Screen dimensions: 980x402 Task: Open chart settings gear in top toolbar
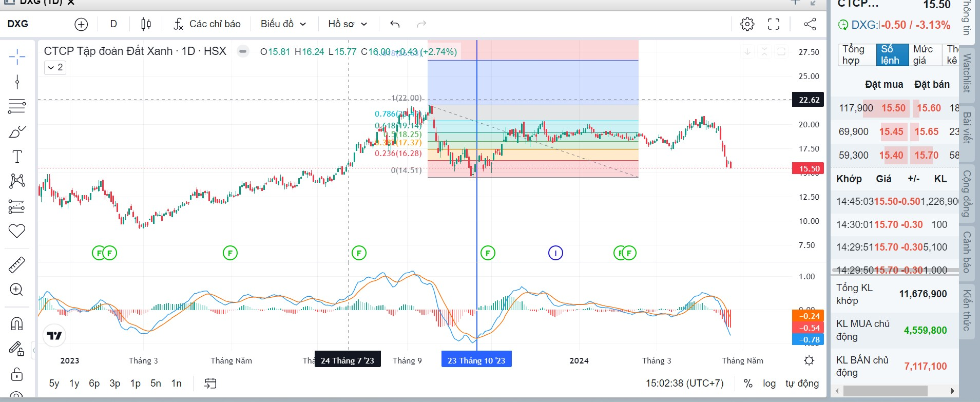[x=747, y=24]
